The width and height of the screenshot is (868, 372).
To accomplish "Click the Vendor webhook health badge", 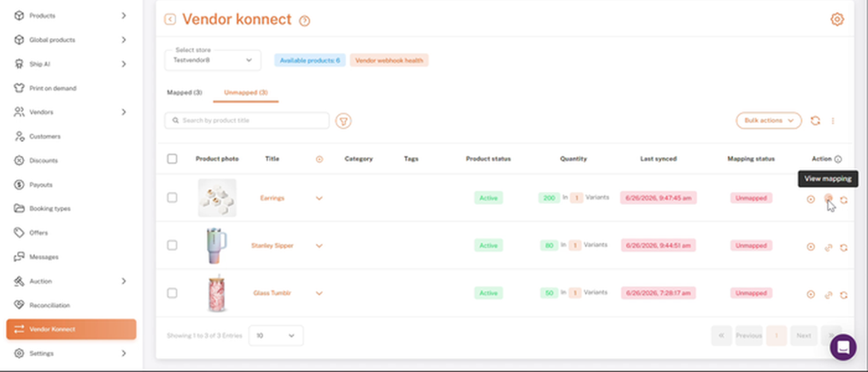I will click(x=390, y=61).
